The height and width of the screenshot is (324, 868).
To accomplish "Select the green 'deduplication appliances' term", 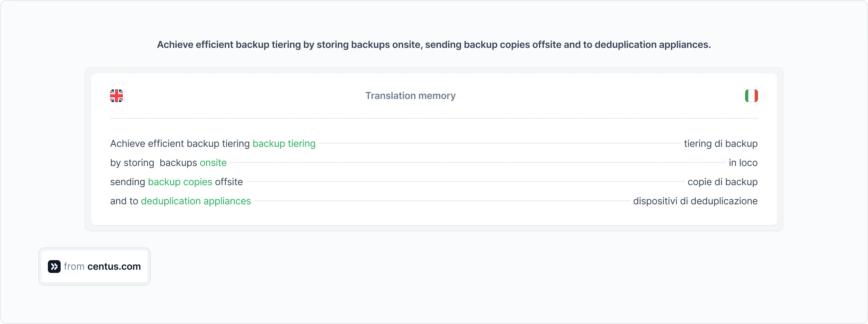I will (196, 201).
